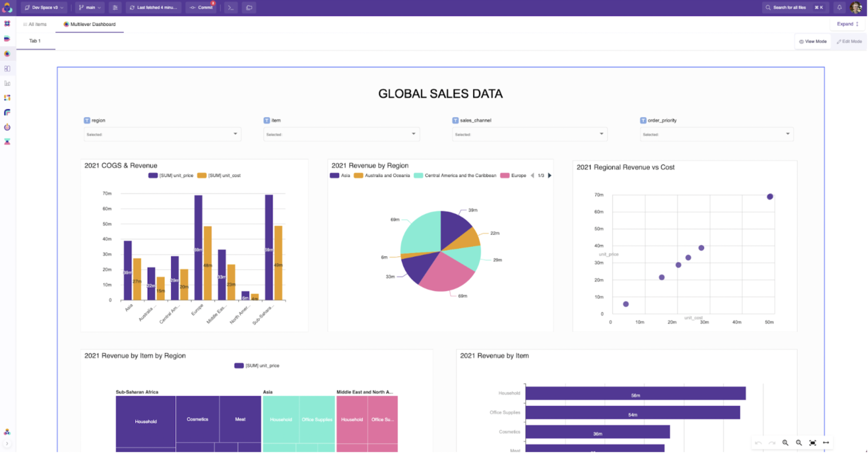Viewport: 868px width, 471px height.
Task: Open the bar-graph analytics icon in the sidebar
Action: coord(7,83)
